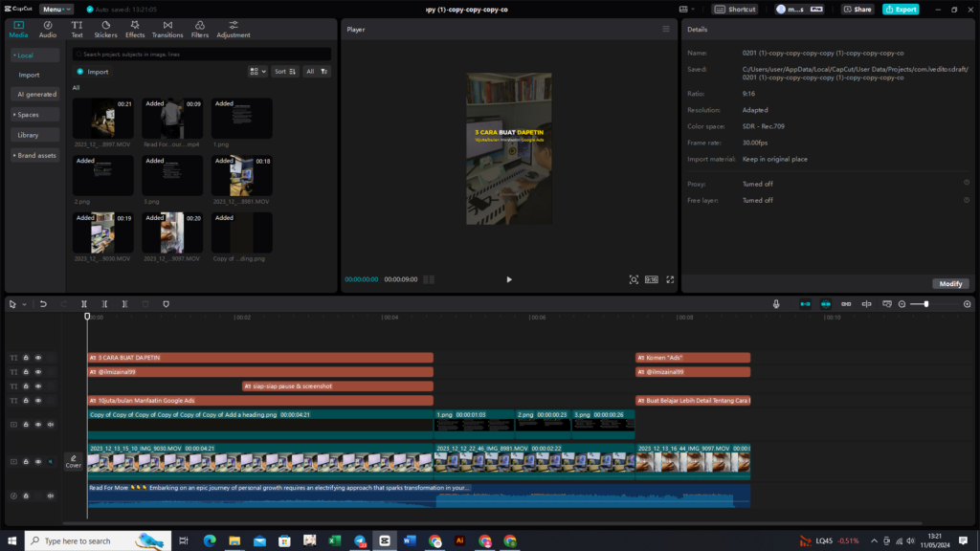Click the Modify button in Details
This screenshot has height=551, width=980.
[950, 284]
